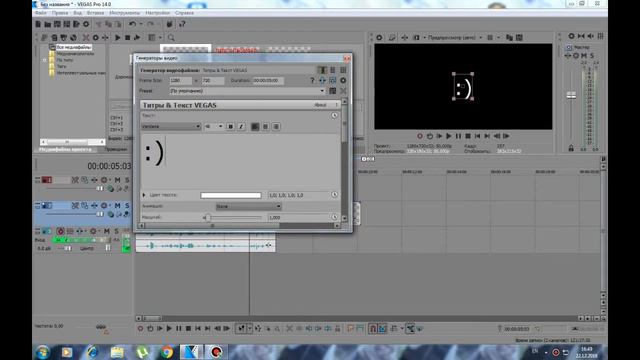
Task: Open the Правка menu
Action: 60,13
